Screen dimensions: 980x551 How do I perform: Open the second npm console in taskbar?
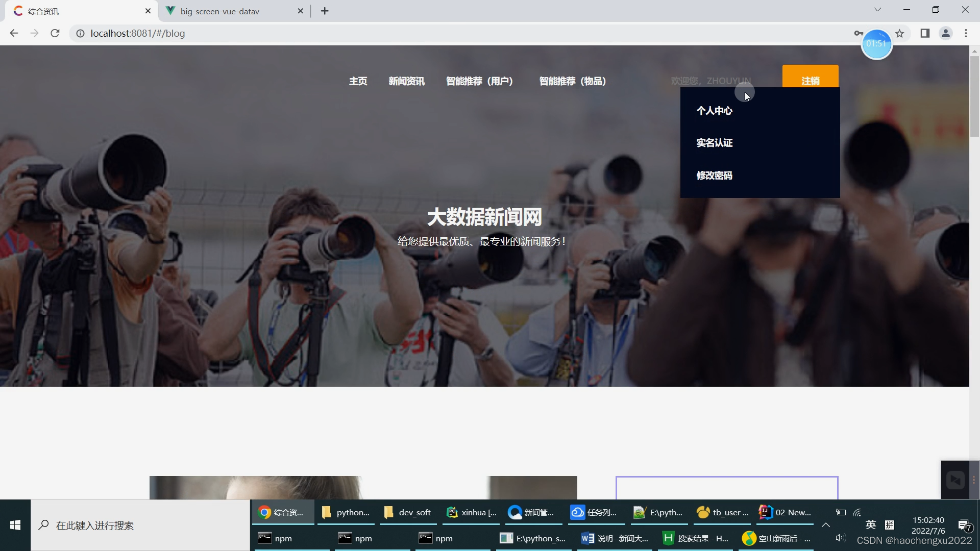[372, 538]
